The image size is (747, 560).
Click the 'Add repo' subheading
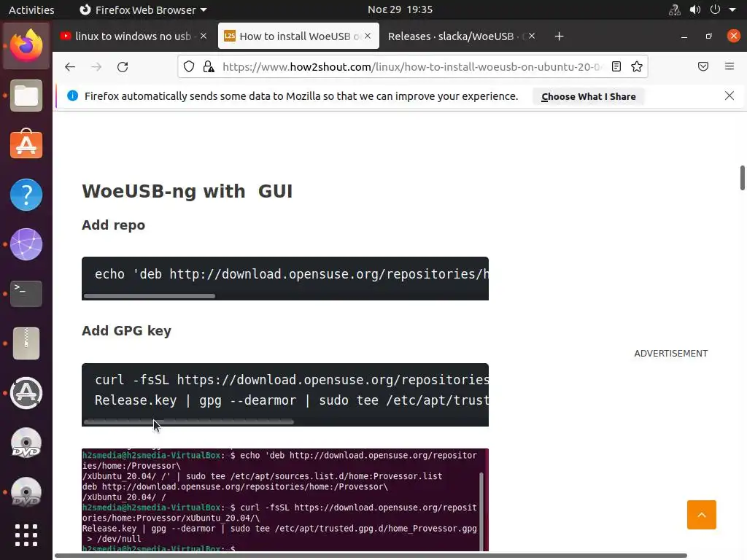pos(113,225)
